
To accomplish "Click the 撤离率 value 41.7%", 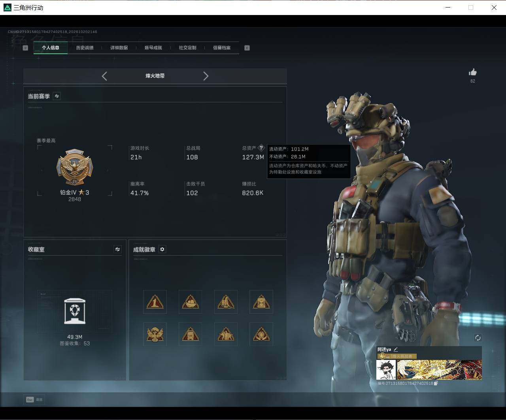I will 140,193.
